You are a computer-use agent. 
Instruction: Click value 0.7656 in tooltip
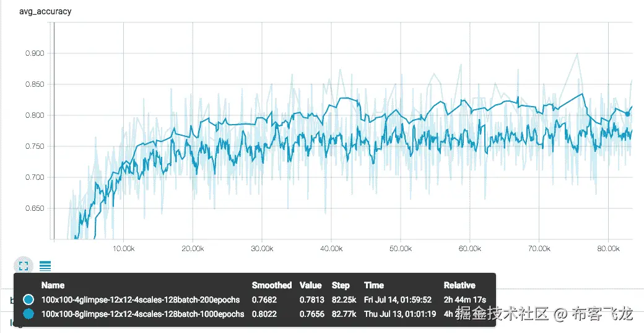click(x=311, y=314)
